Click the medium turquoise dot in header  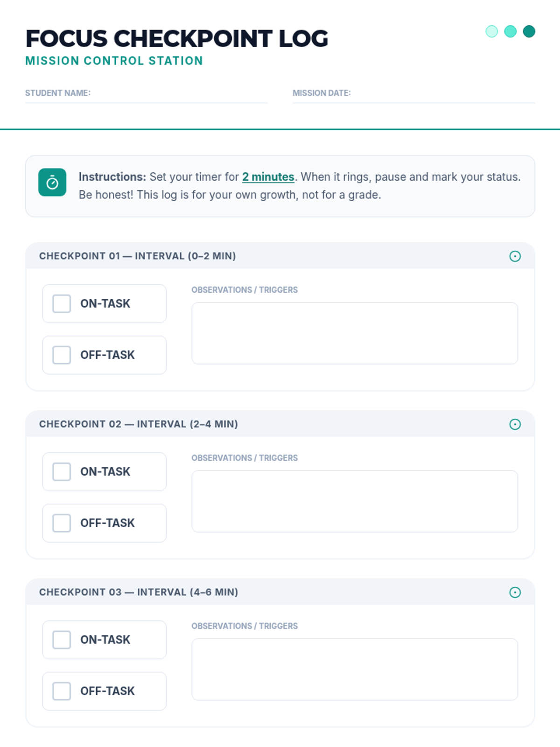click(x=510, y=31)
